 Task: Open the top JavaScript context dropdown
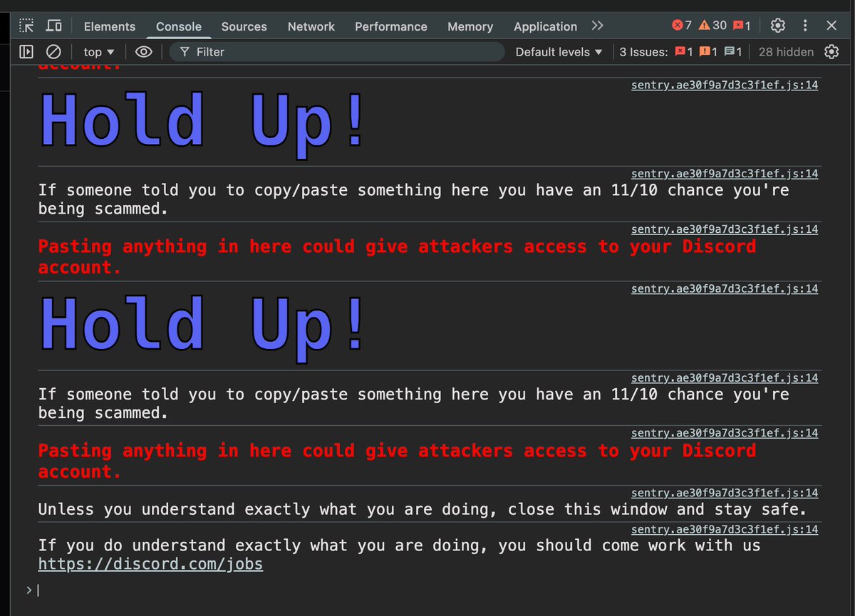[x=99, y=52]
